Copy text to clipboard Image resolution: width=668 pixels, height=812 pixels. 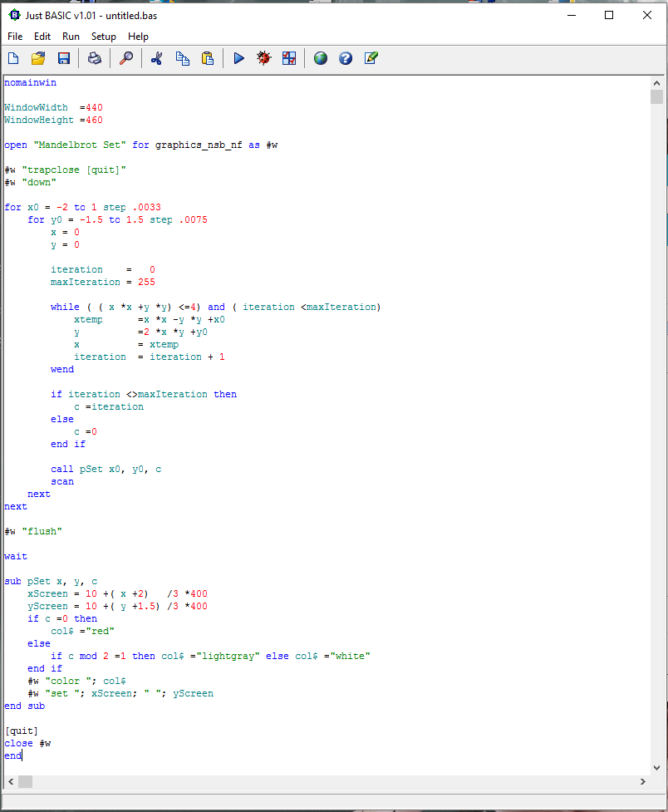182,57
